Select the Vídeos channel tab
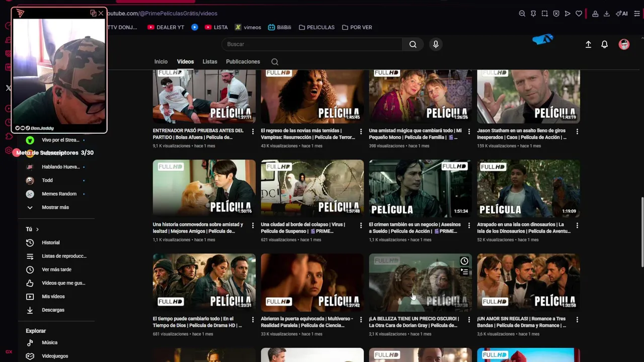 (185, 62)
